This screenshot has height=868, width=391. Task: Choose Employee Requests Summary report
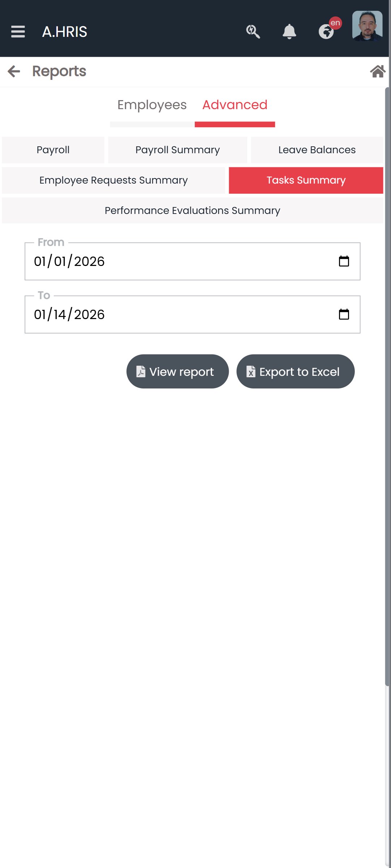(113, 180)
